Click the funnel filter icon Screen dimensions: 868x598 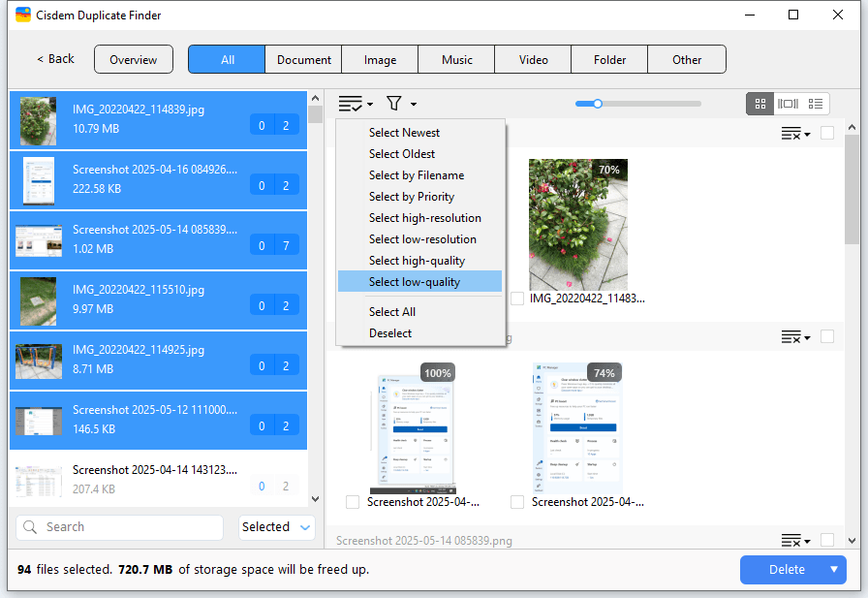(394, 104)
